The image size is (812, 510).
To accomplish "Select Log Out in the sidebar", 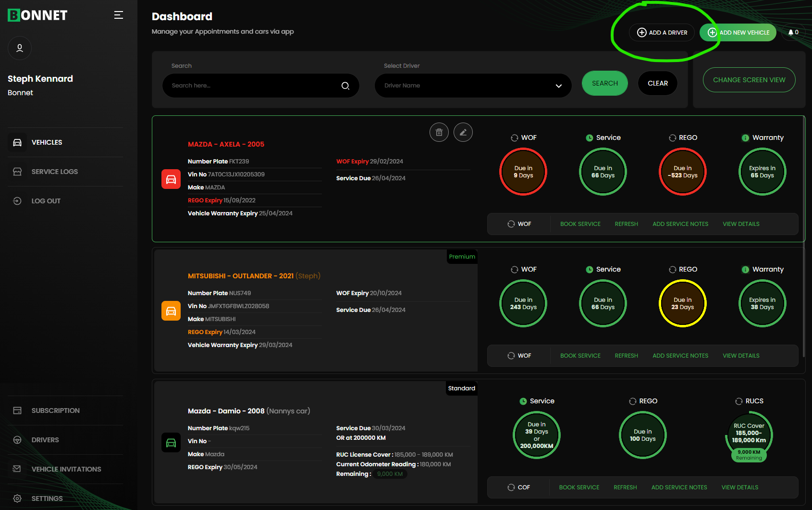I will (65, 201).
